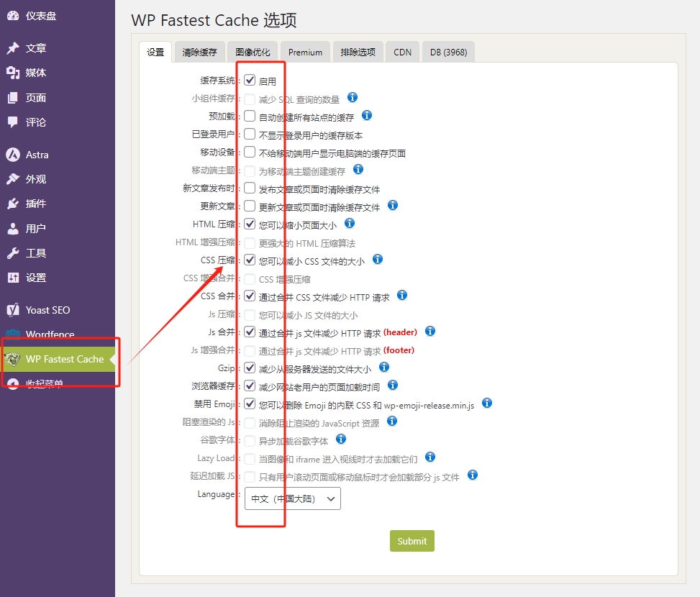This screenshot has height=597, width=700.
Task: Enable the 预加载 checkbox
Action: click(250, 116)
